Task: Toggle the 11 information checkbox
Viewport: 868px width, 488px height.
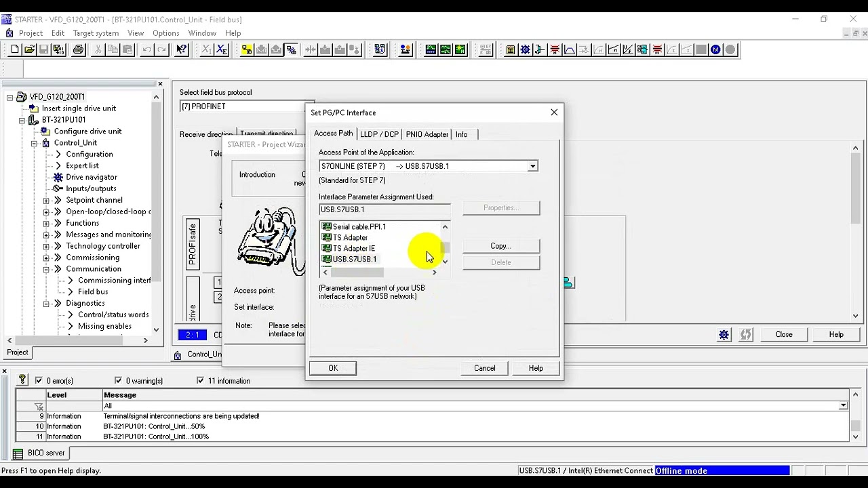Action: pyautogui.click(x=200, y=381)
